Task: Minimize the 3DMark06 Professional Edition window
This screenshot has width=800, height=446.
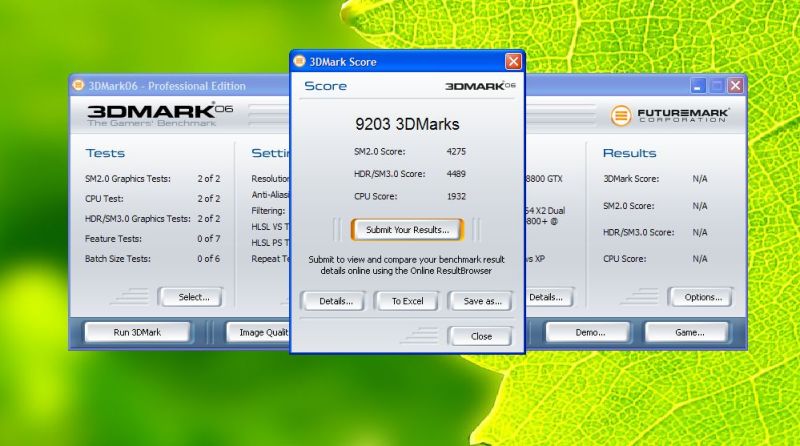Action: [x=698, y=86]
